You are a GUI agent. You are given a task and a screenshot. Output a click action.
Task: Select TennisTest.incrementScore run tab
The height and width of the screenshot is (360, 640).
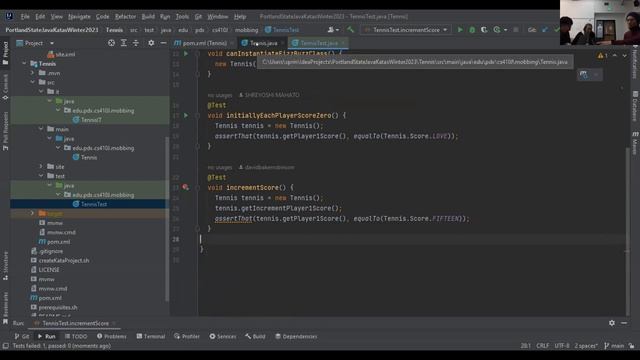[x=75, y=323]
